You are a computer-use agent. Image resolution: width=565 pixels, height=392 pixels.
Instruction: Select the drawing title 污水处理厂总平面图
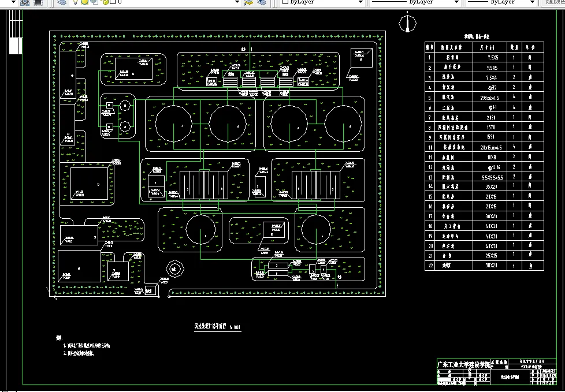coord(210,327)
